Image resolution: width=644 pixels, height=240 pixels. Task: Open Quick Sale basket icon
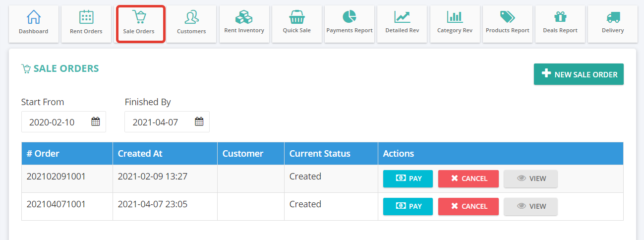coord(297,17)
